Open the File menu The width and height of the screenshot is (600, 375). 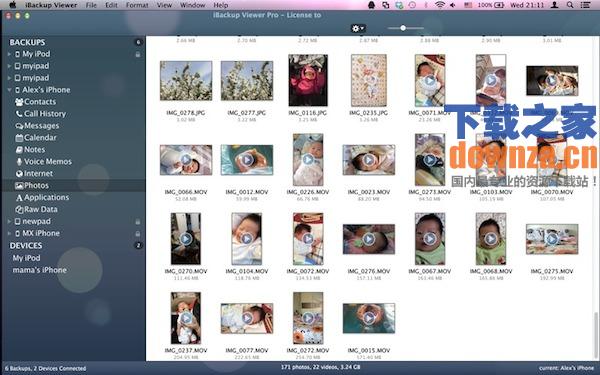(x=91, y=5)
